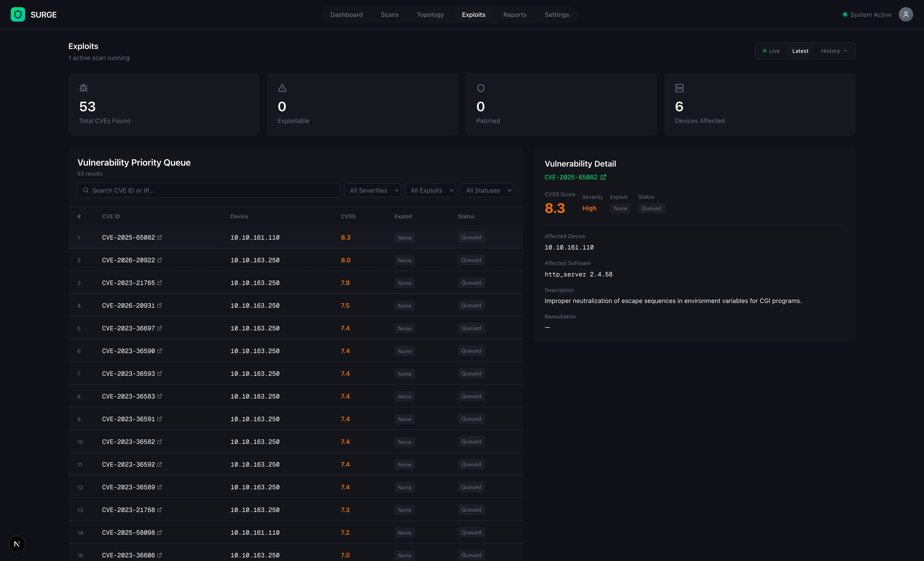Screen dimensions: 924x561
Task: Click http_server 2.4.58 affected software text
Action: click(578, 274)
